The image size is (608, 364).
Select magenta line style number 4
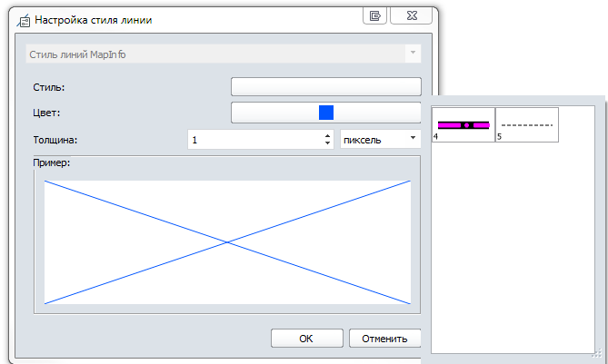pos(463,124)
